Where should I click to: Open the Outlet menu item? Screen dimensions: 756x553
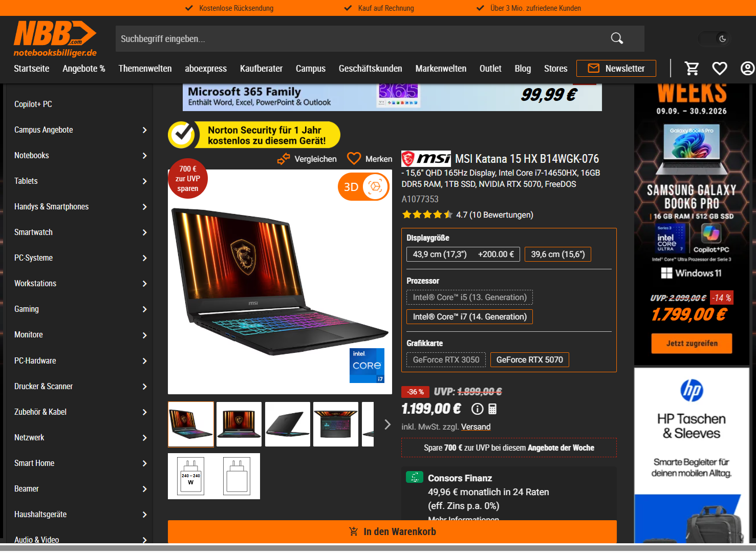pos(490,69)
